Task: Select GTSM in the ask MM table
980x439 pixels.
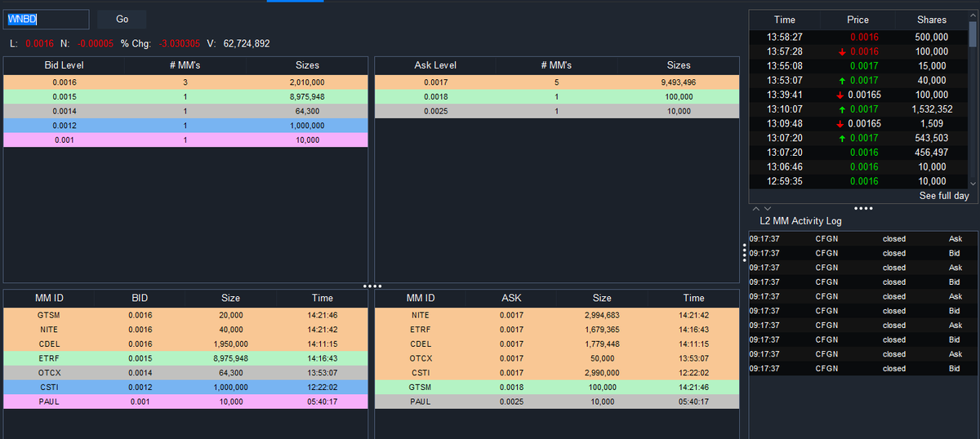Action: 557,387
